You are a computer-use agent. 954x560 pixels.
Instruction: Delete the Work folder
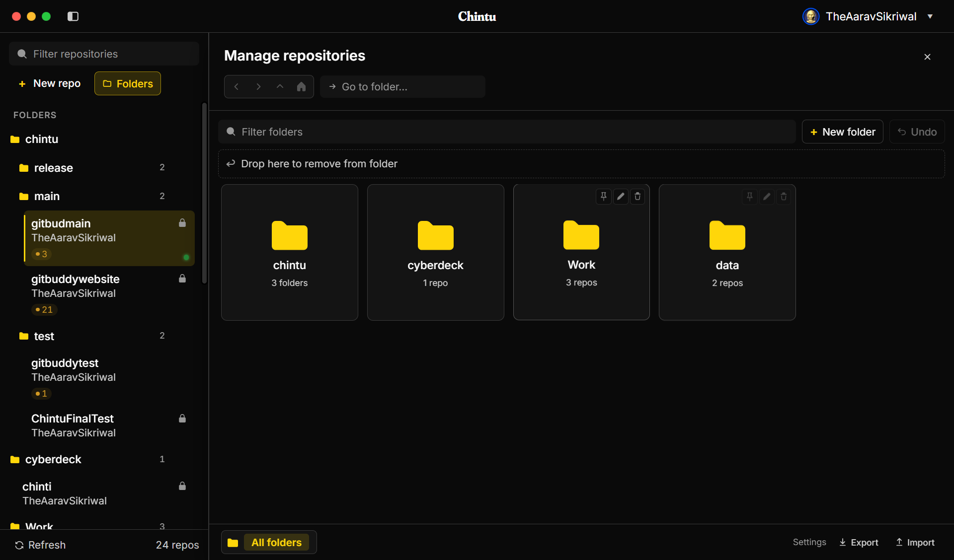(x=637, y=197)
